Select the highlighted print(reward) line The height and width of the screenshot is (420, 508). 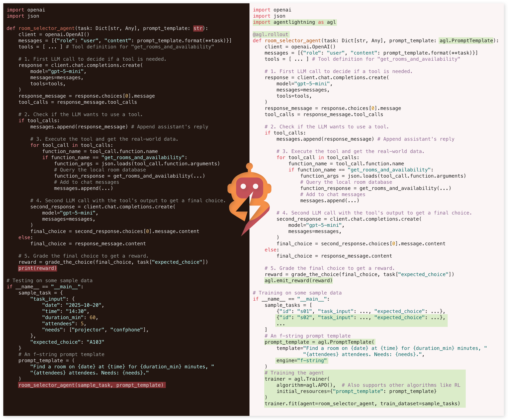point(37,268)
